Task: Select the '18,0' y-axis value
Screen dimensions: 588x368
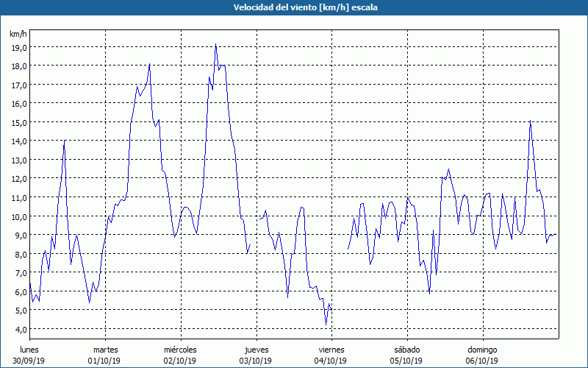Action: 19,66
